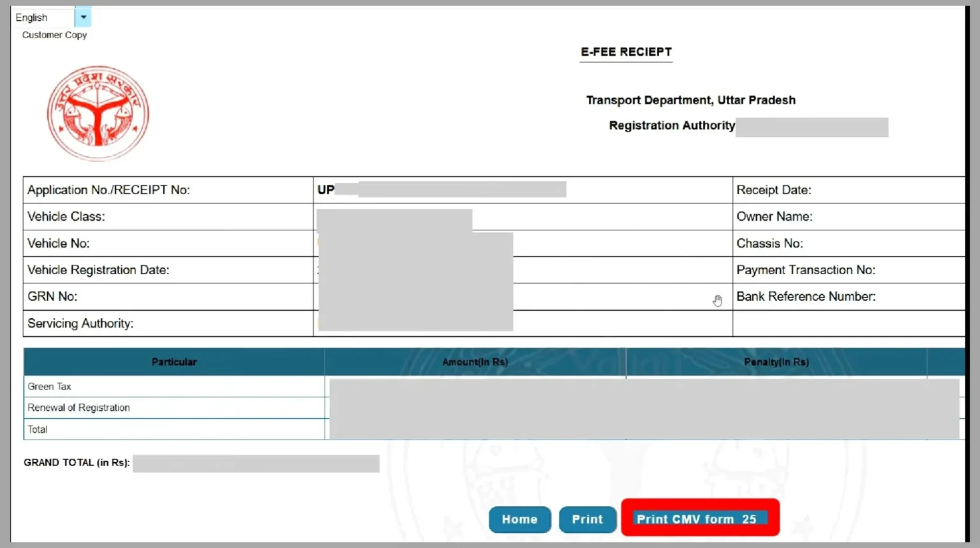Click the Uttar Pradesh government emblem
The width and height of the screenshot is (980, 548).
pyautogui.click(x=98, y=114)
